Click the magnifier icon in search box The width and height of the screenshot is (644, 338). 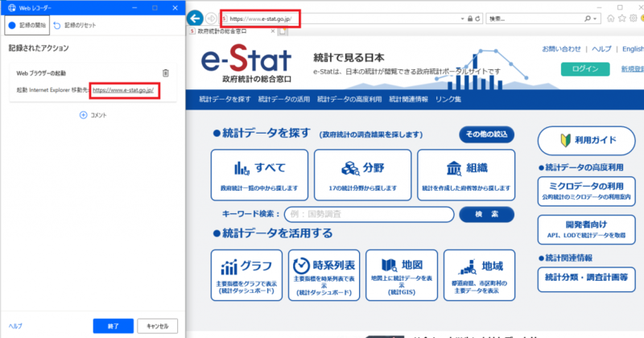coord(588,19)
